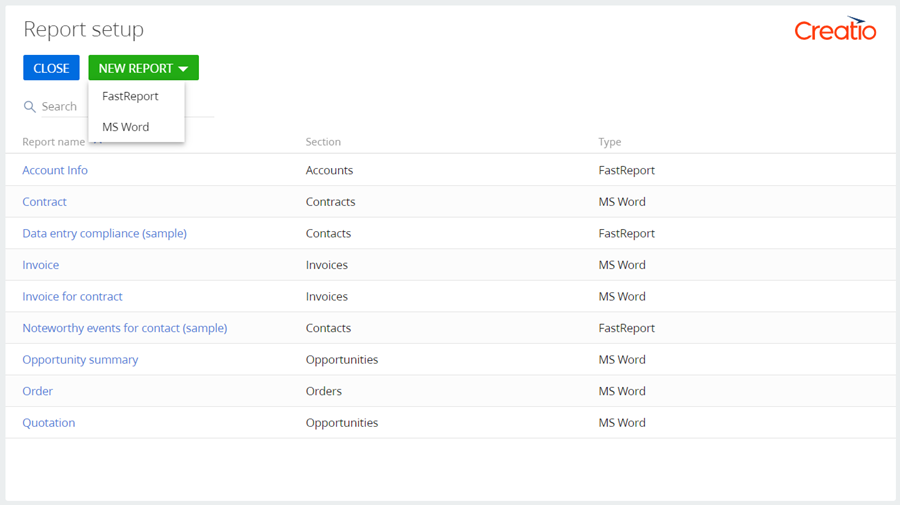Open the Quotation report

click(x=49, y=423)
